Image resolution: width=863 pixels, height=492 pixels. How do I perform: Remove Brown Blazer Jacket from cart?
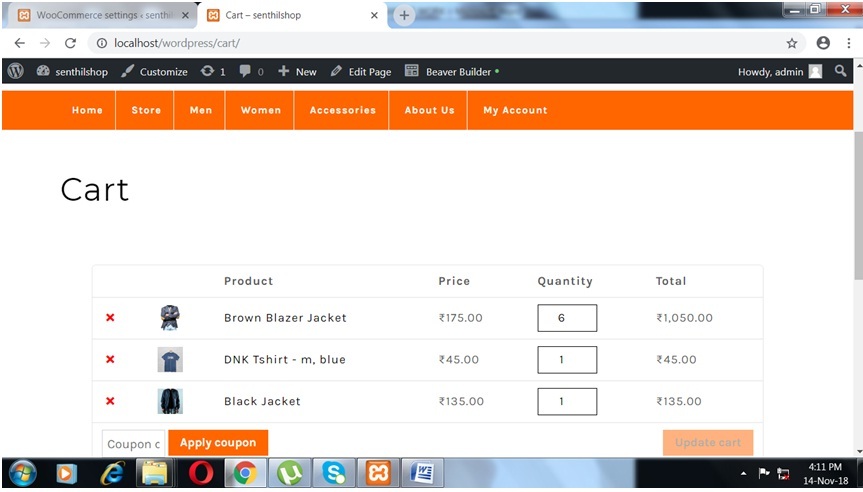[110, 318]
